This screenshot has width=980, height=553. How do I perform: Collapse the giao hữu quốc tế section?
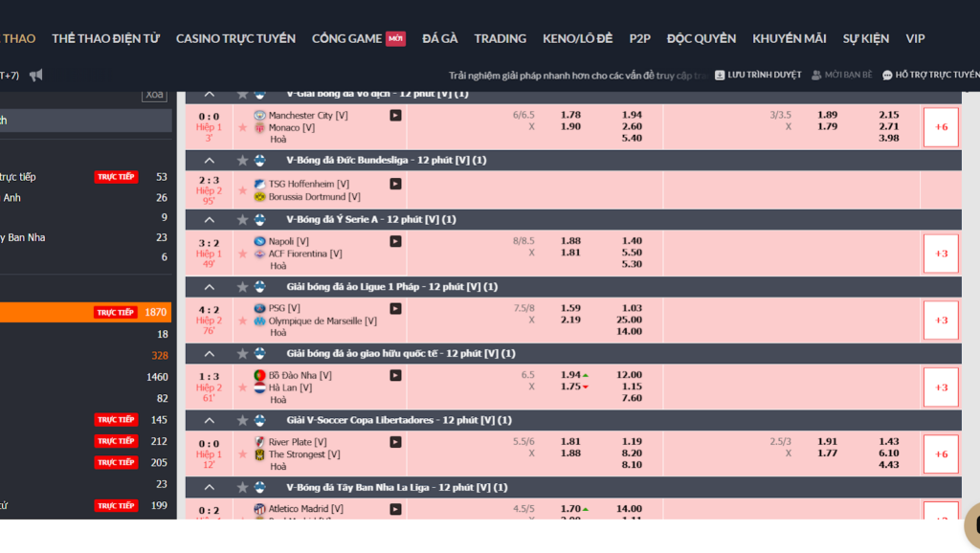210,353
